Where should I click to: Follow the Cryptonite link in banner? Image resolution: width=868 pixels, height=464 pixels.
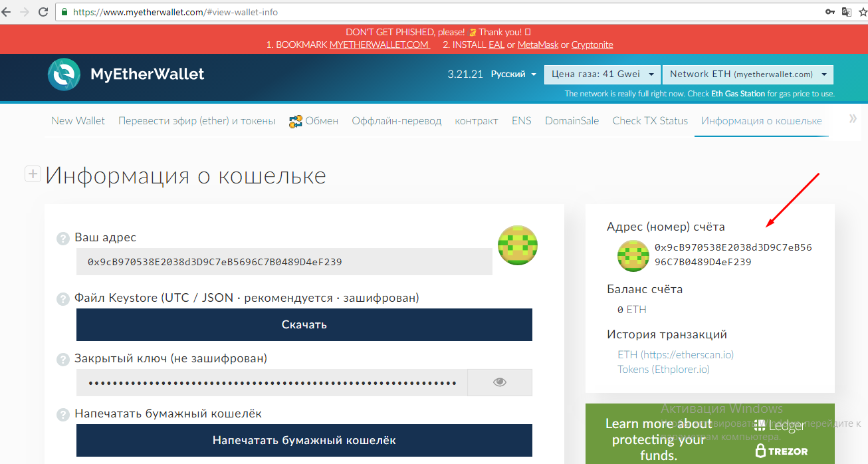592,45
